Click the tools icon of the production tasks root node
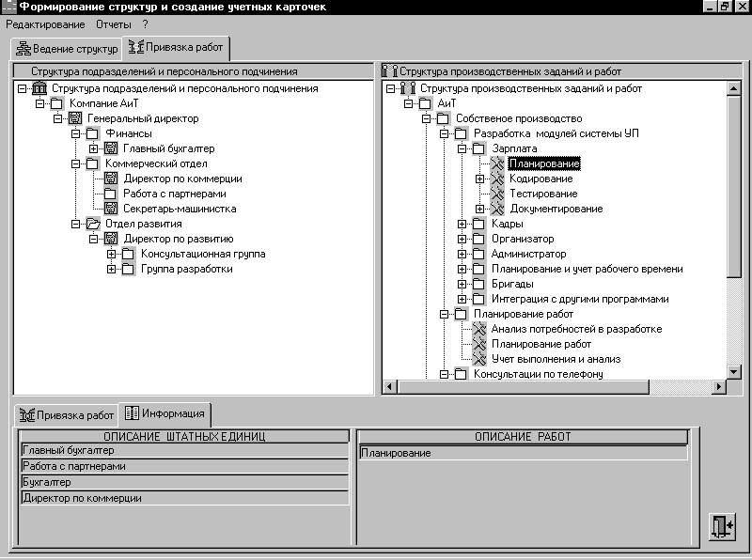 coord(408,88)
